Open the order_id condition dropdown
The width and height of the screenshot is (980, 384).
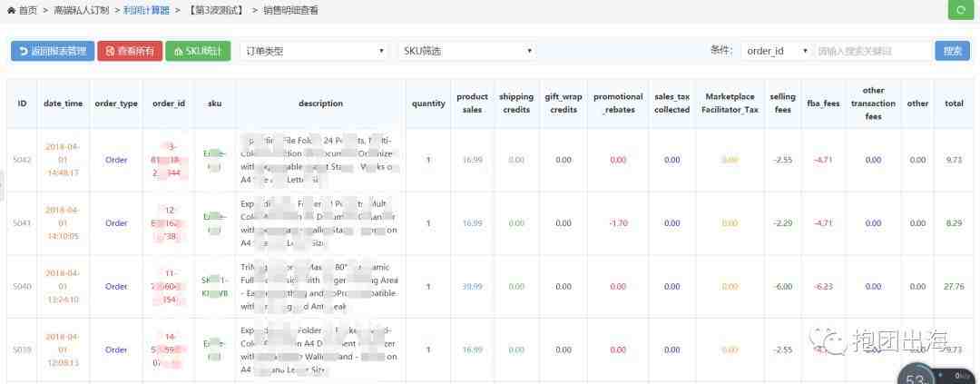tap(776, 51)
